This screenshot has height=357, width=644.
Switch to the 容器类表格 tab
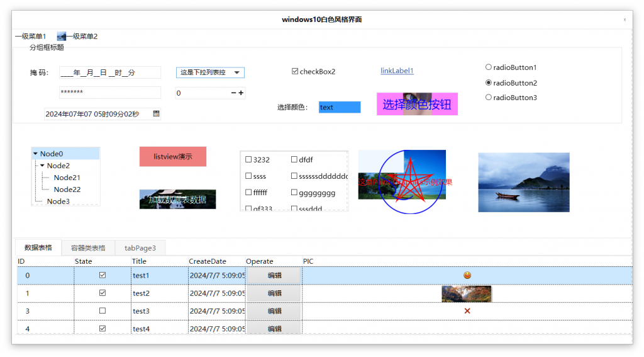coord(88,248)
